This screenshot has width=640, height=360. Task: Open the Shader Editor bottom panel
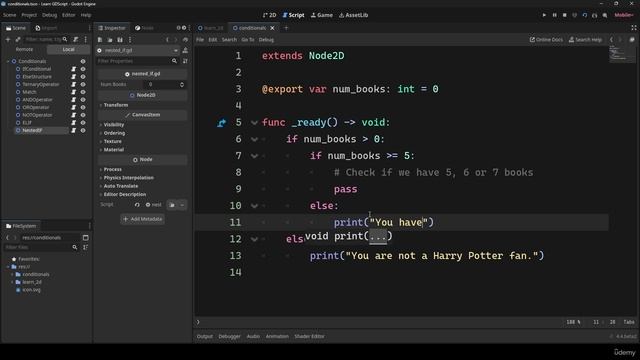(309, 336)
